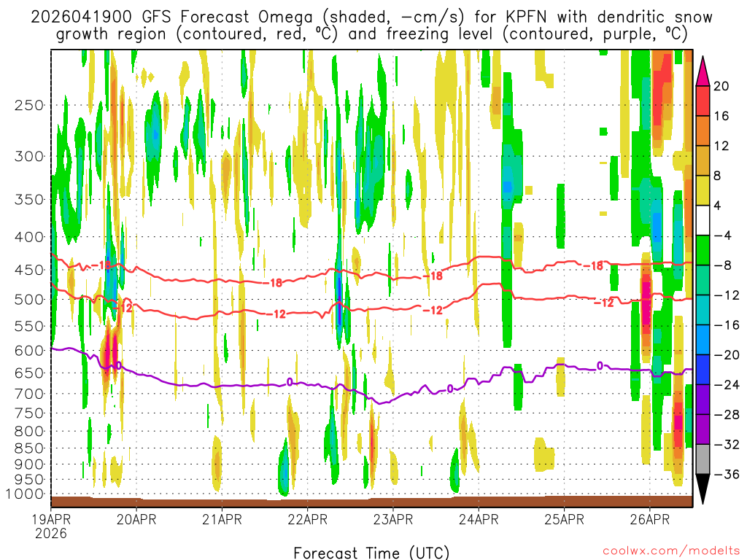
Task: Pick the green swatch between -4 and -8
Action: point(704,250)
